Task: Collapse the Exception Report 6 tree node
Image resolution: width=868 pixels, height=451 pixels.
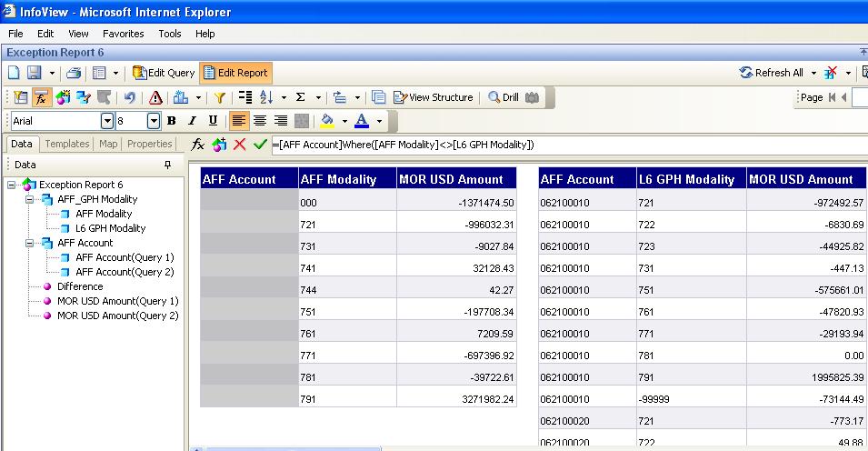Action: [x=11, y=185]
